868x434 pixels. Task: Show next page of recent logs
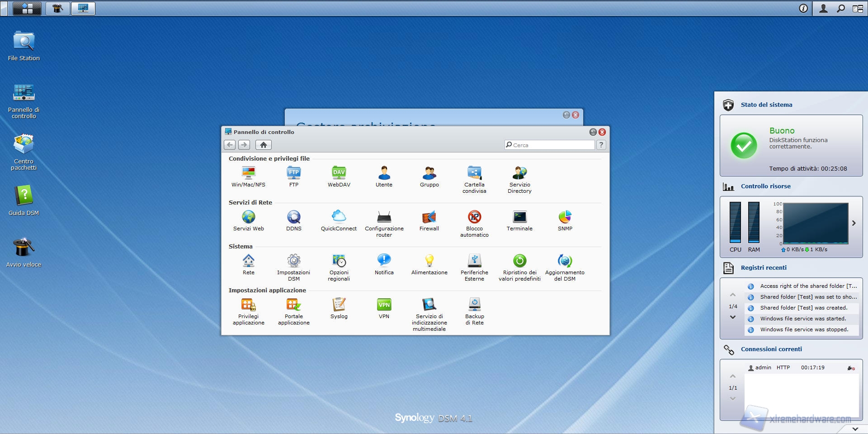733,317
